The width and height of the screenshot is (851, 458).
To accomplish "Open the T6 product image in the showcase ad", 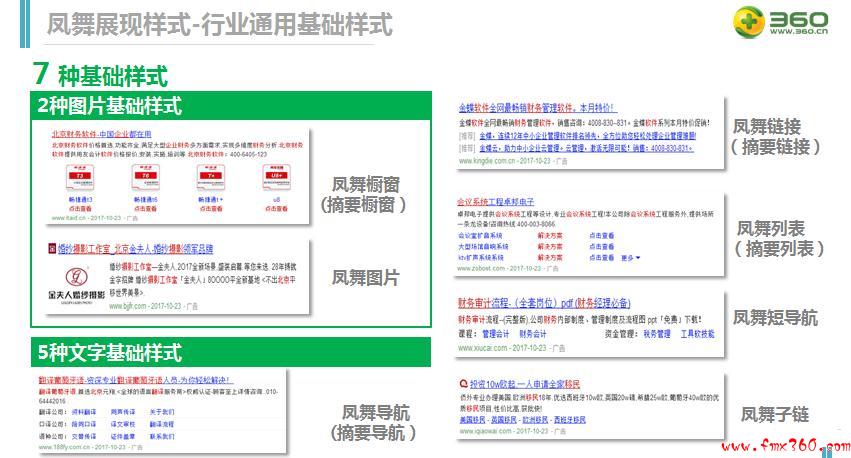I will (145, 177).
